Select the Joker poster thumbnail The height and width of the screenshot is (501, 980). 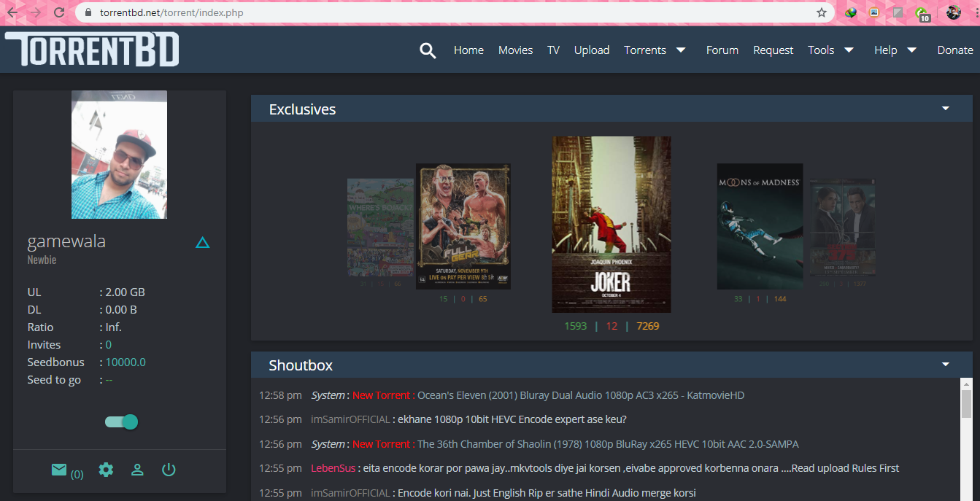(611, 225)
